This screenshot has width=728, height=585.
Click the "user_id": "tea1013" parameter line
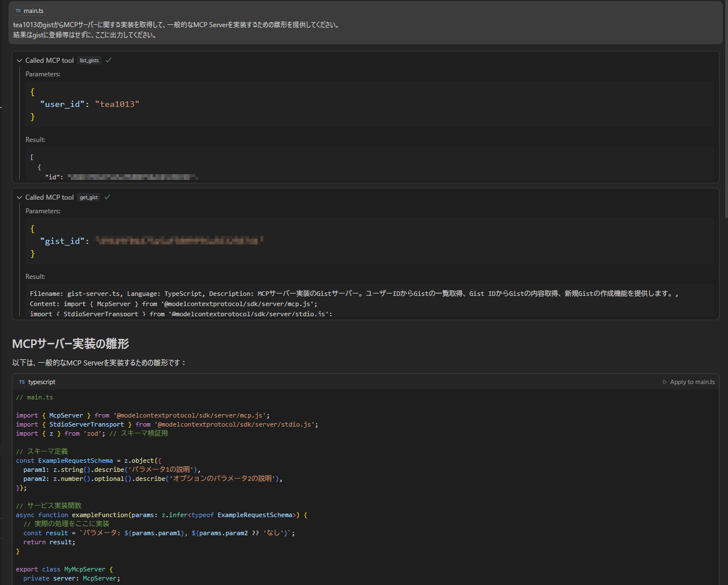(89, 104)
